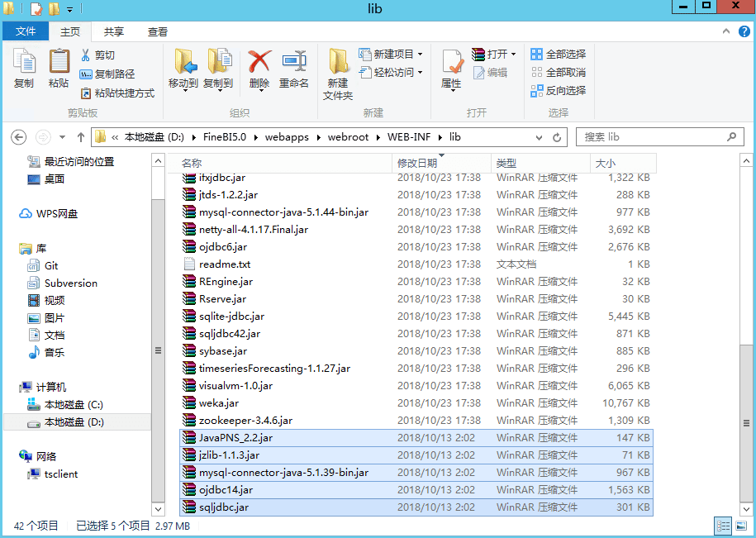Switch to the 共享 (Share) tab
The image size is (756, 538).
(x=114, y=31)
